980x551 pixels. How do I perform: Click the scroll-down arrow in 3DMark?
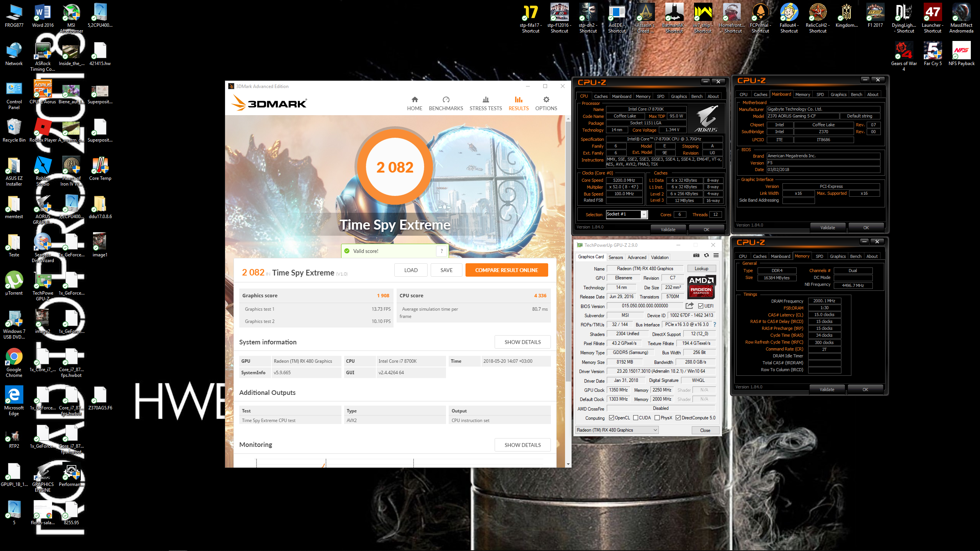[x=568, y=464]
